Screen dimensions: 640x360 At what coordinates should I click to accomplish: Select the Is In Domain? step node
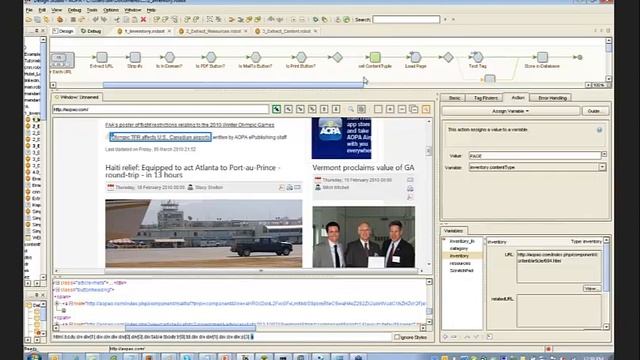pyautogui.click(x=169, y=58)
